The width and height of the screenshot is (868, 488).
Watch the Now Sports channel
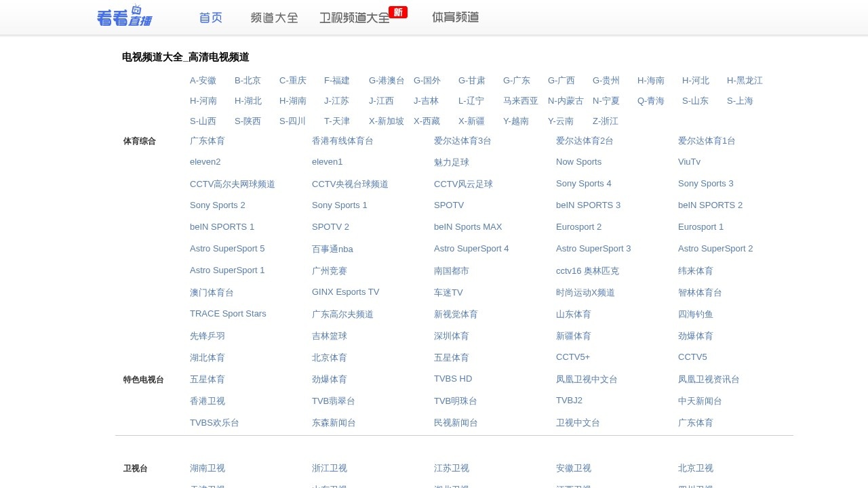(578, 162)
